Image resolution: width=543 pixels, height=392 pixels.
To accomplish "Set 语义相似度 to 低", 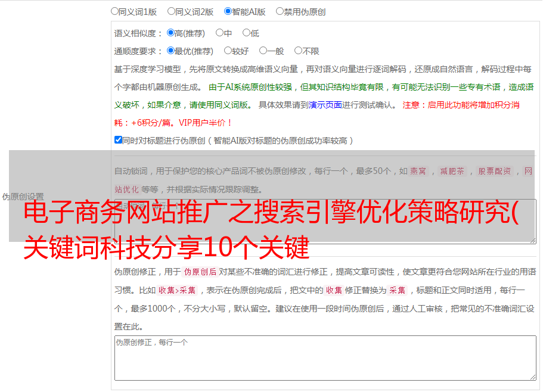I will coord(246,33).
